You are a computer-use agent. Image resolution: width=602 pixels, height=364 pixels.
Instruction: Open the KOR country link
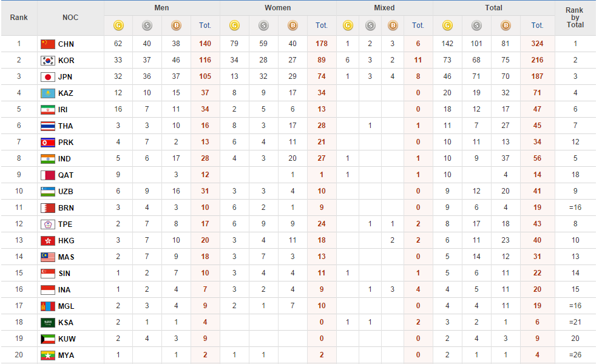pos(66,61)
